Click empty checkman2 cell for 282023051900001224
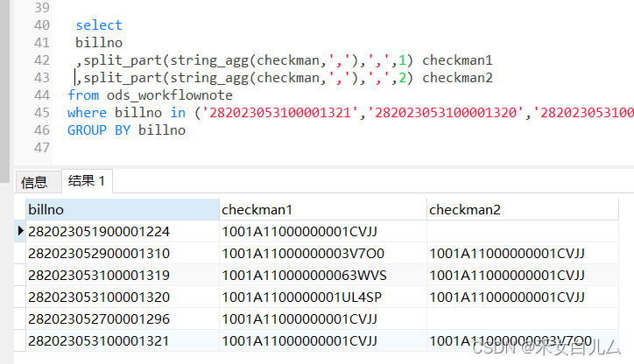The width and height of the screenshot is (634, 364). click(523, 232)
